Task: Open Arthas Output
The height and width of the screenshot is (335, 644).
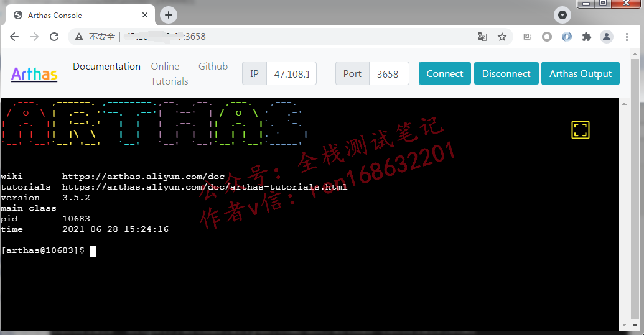Action: point(581,74)
